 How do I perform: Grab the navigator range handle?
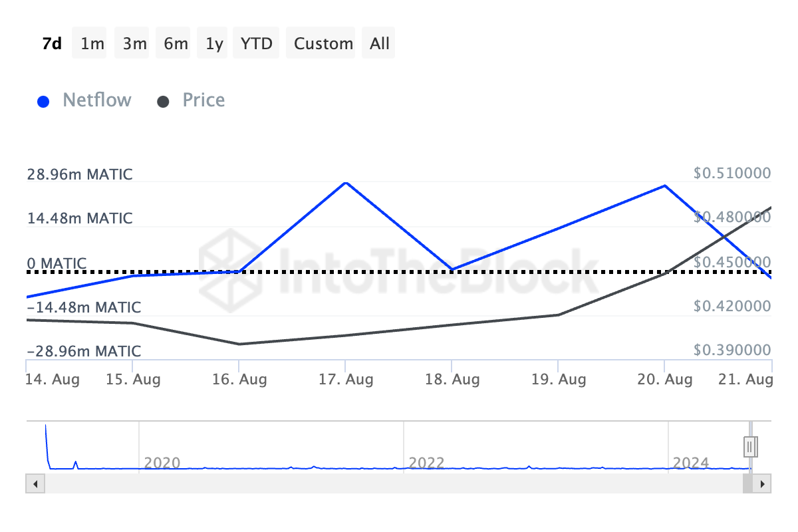[751, 446]
